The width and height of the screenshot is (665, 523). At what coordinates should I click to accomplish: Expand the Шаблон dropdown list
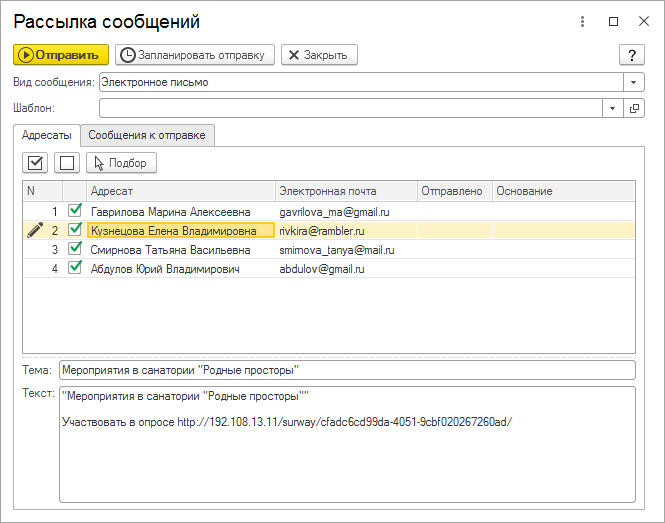coord(612,108)
